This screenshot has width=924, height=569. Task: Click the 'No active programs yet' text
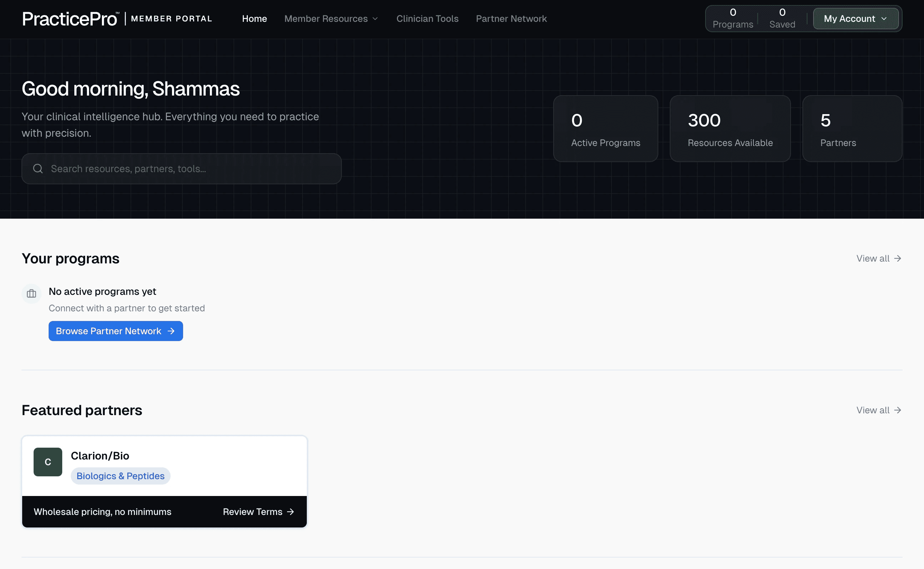point(102,292)
